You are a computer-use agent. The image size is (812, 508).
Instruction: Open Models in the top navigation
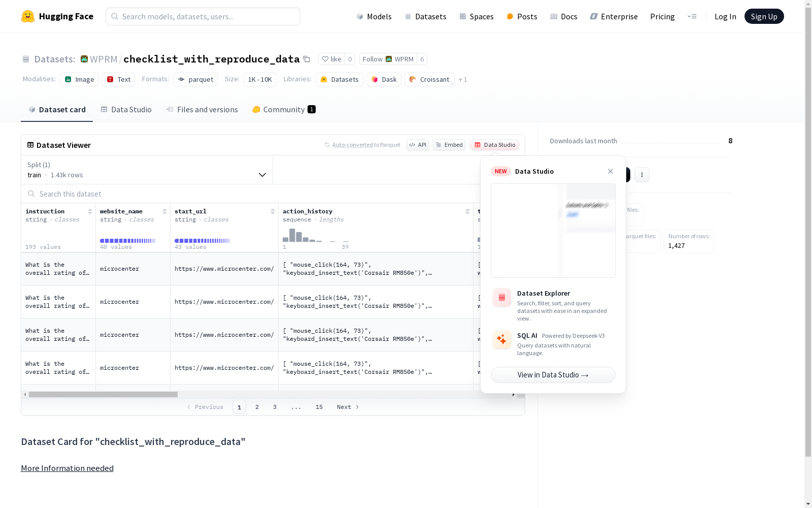[x=374, y=16]
